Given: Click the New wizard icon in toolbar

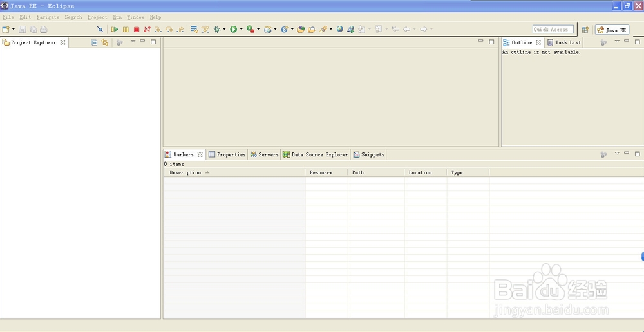Looking at the screenshot, I should coord(5,29).
